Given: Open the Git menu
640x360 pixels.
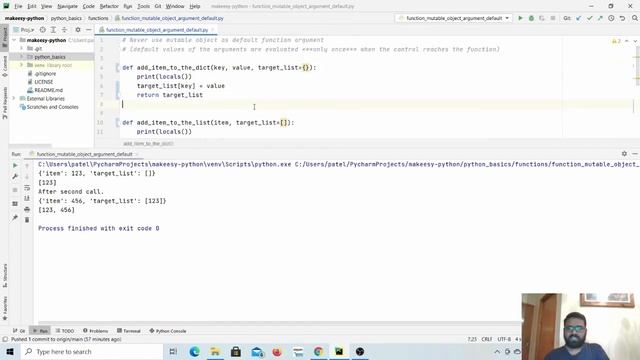Looking at the screenshot, I should (x=158, y=7).
